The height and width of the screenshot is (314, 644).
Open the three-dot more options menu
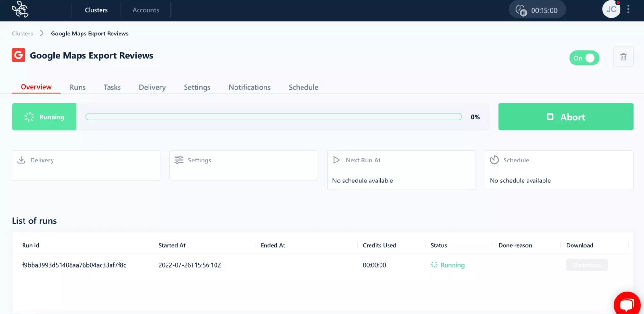click(x=628, y=9)
